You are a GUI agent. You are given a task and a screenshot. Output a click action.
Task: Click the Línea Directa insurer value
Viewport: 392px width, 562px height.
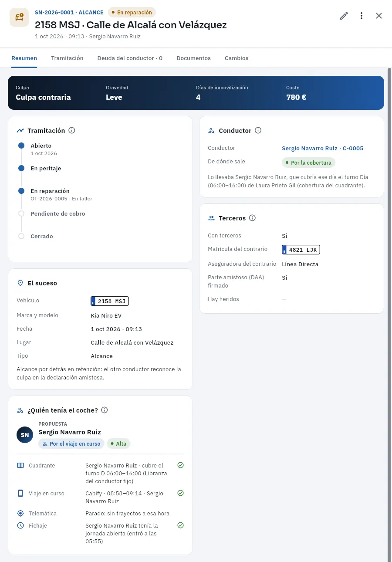(x=300, y=264)
